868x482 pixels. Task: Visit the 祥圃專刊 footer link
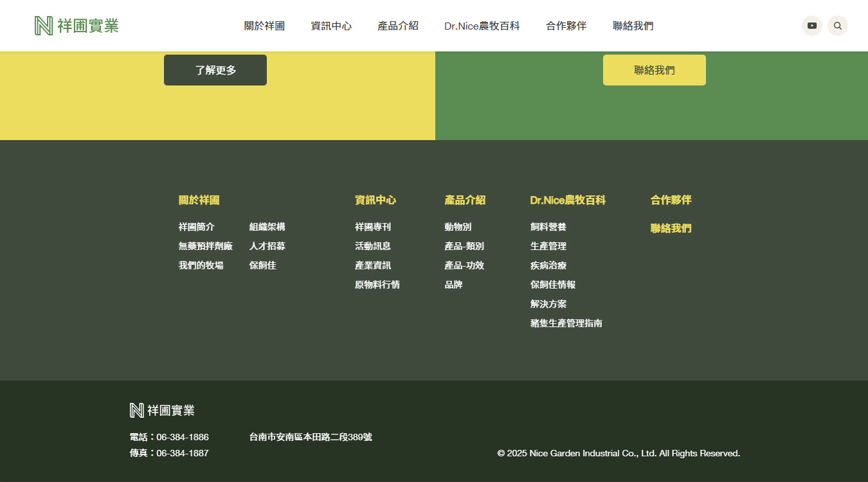click(373, 227)
